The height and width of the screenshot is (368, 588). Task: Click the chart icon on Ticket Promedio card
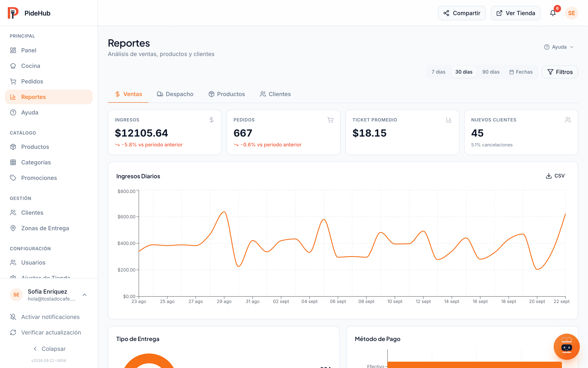coord(449,120)
